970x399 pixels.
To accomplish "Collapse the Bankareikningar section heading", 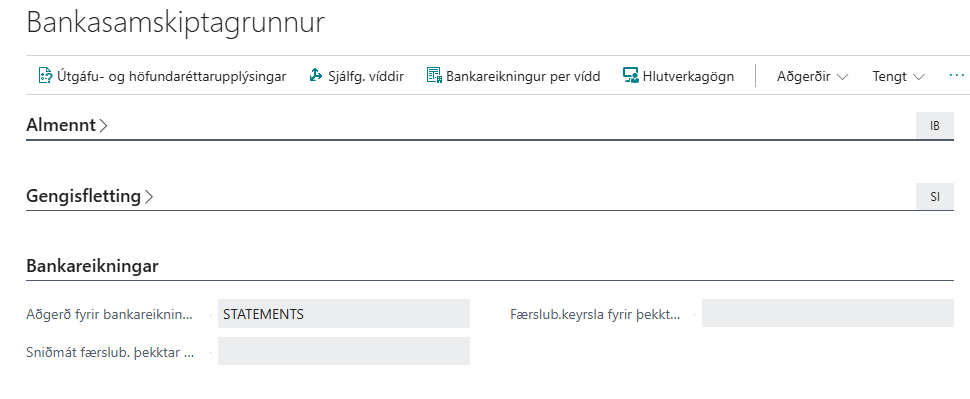I will click(92, 267).
